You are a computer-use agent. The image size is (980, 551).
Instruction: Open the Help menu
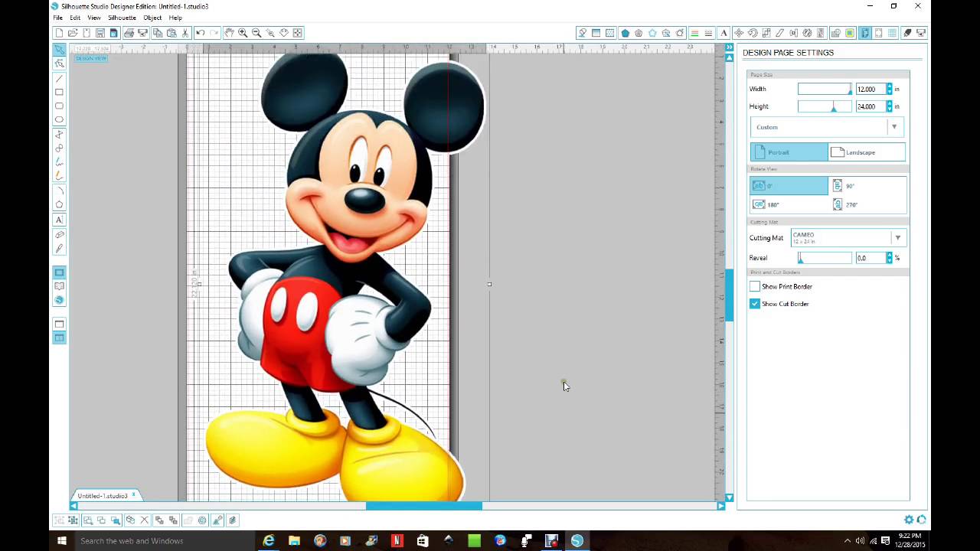click(175, 18)
